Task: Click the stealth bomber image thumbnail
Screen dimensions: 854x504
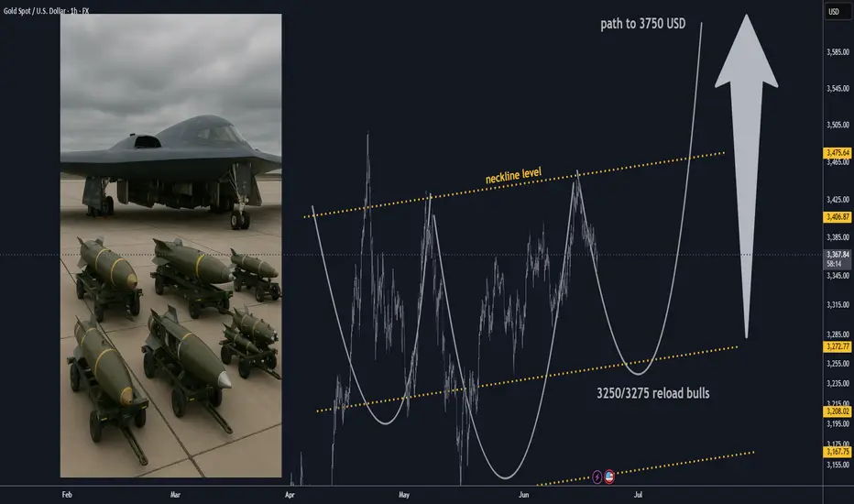Action: pyautogui.click(x=171, y=246)
